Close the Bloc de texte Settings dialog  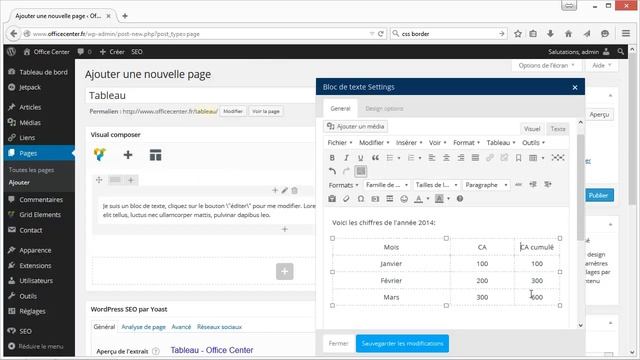tap(575, 87)
